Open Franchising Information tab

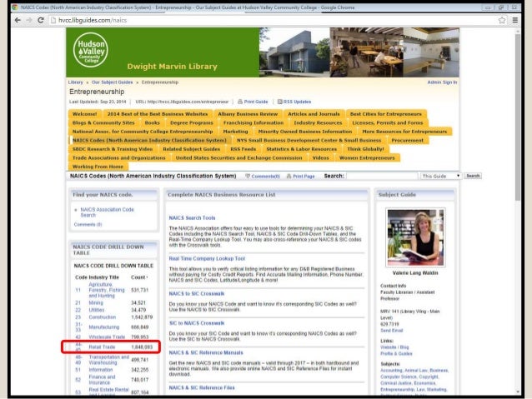tap(253, 123)
